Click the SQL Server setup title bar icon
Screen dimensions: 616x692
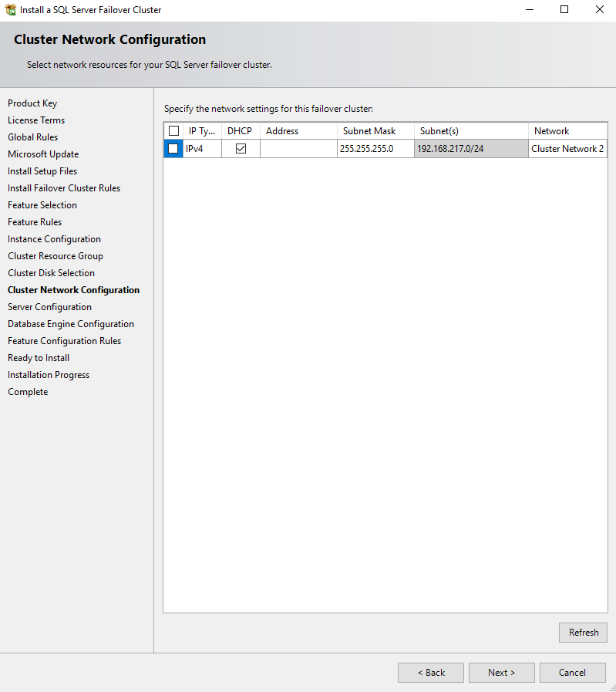pos(10,9)
